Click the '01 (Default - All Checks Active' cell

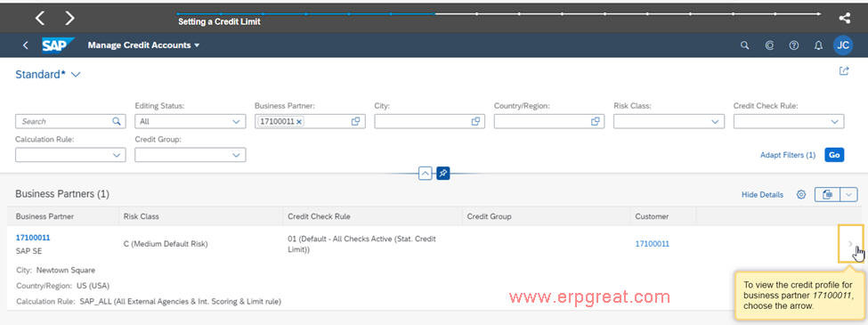pyautogui.click(x=362, y=244)
